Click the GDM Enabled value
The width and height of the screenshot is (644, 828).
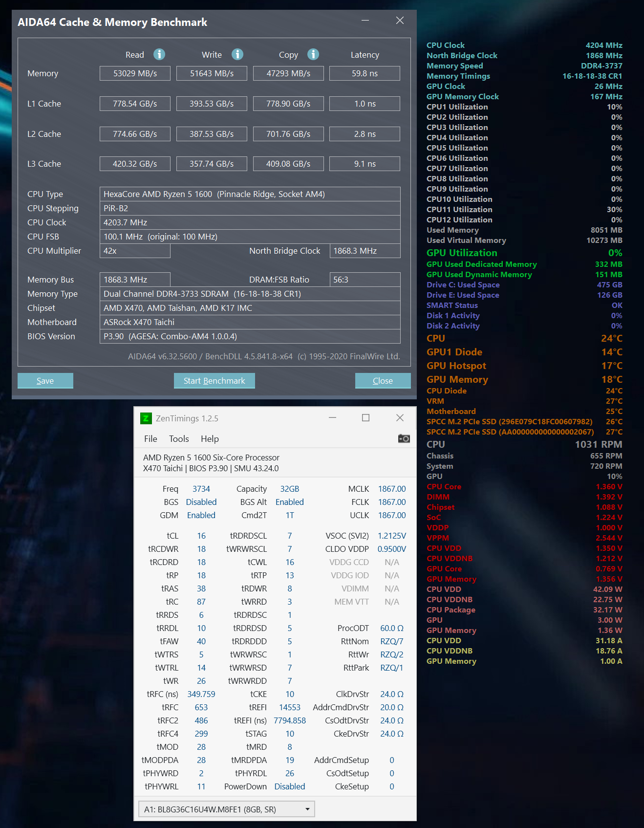[201, 515]
